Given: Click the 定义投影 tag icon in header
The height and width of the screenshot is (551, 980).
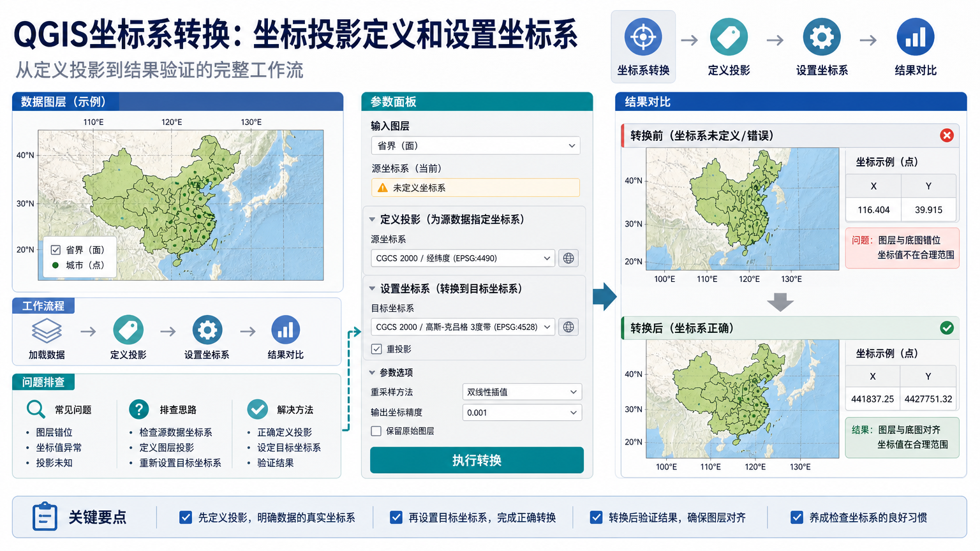Looking at the screenshot, I should (729, 37).
